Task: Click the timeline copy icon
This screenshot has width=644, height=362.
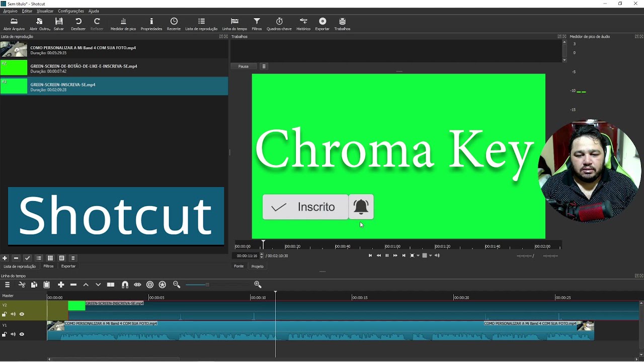Action: pyautogui.click(x=34, y=285)
